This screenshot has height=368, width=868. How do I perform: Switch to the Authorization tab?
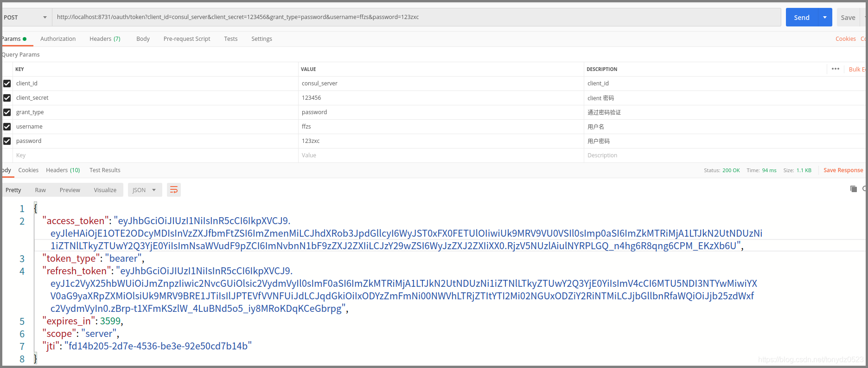[x=58, y=39]
